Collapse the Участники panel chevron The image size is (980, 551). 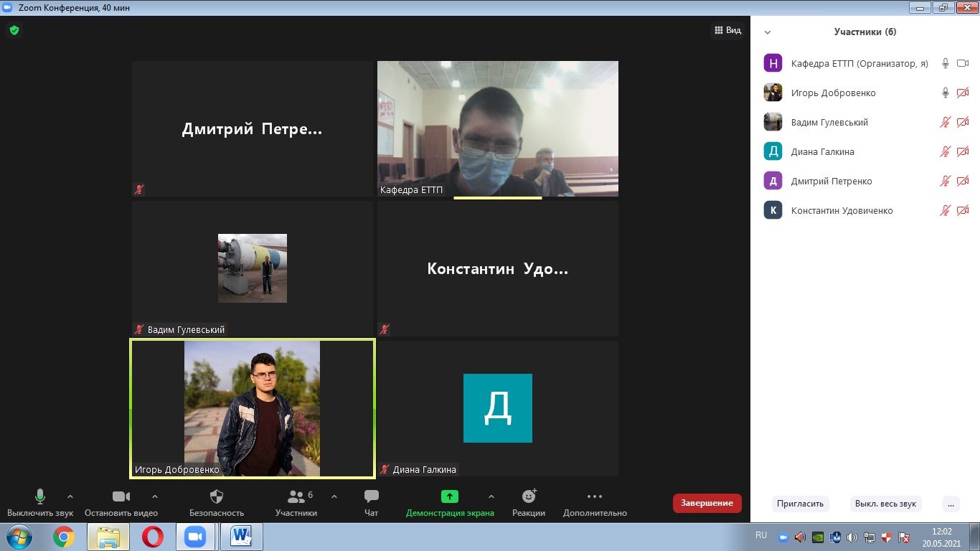pos(768,32)
